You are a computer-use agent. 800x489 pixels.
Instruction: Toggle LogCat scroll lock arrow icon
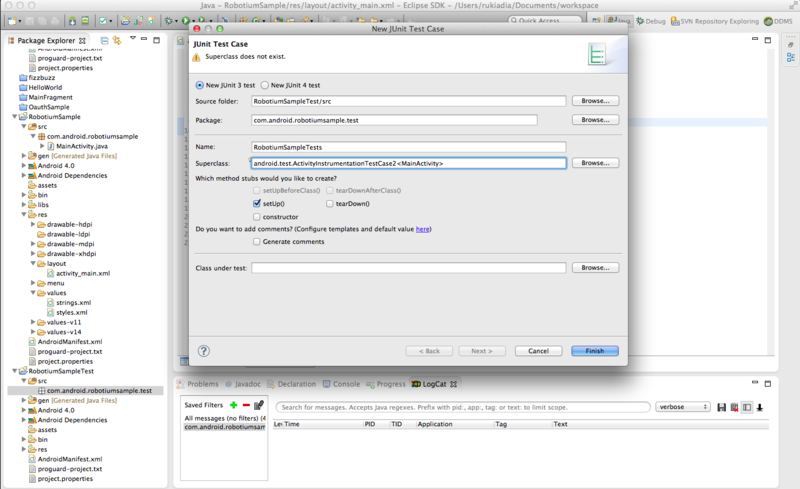pos(760,407)
